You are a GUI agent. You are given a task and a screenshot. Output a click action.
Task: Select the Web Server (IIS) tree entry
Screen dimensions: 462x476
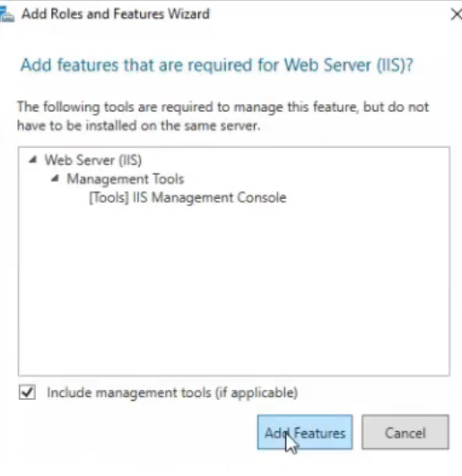point(93,160)
